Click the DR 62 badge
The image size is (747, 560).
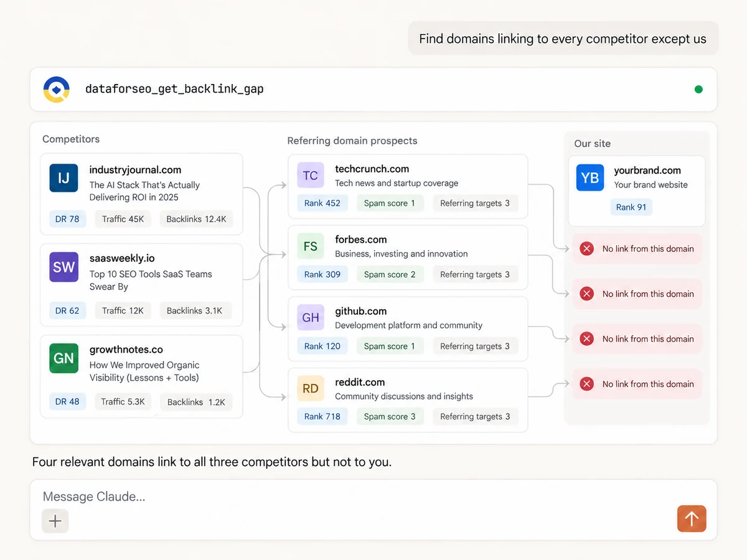[x=67, y=310]
